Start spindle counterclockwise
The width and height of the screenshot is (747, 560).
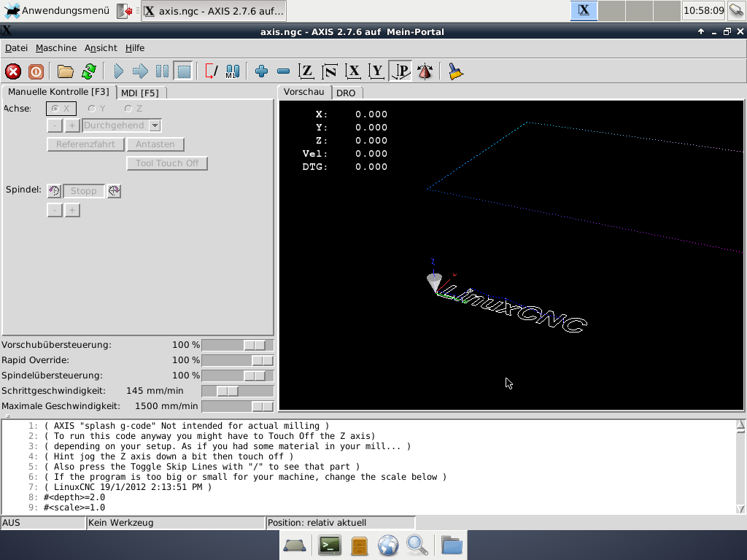coord(54,191)
